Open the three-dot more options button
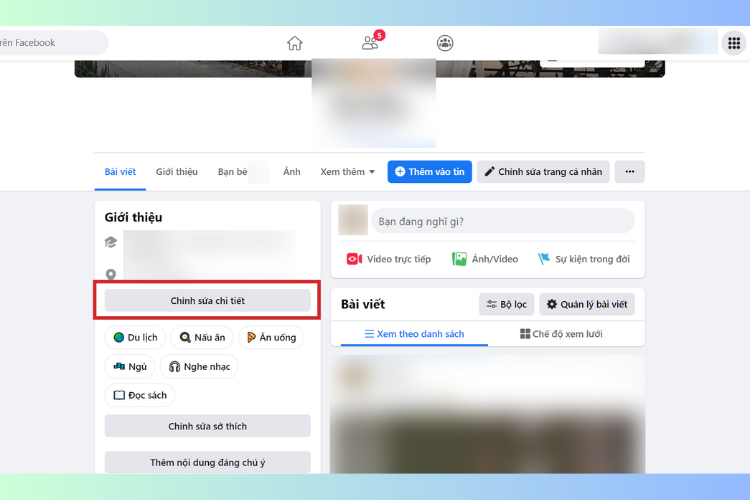Image resolution: width=750 pixels, height=500 pixels. pos(629,172)
